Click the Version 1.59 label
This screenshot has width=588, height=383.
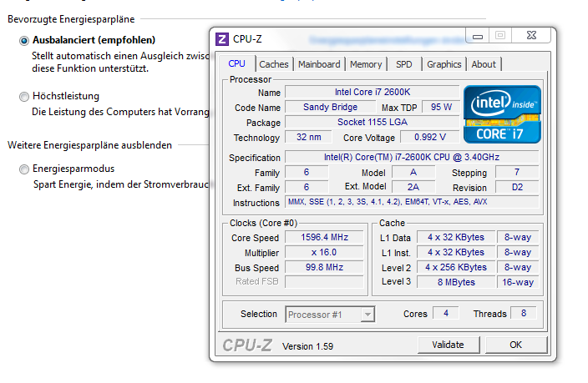[x=308, y=346]
